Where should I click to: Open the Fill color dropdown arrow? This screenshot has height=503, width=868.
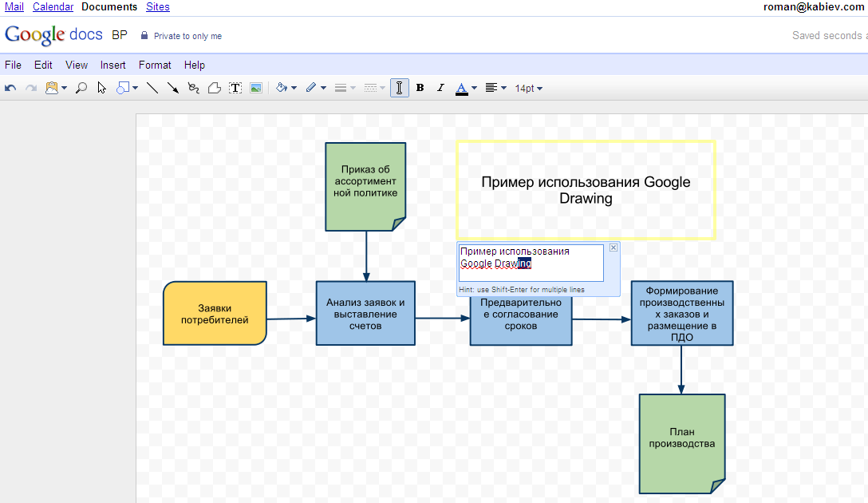tap(294, 88)
